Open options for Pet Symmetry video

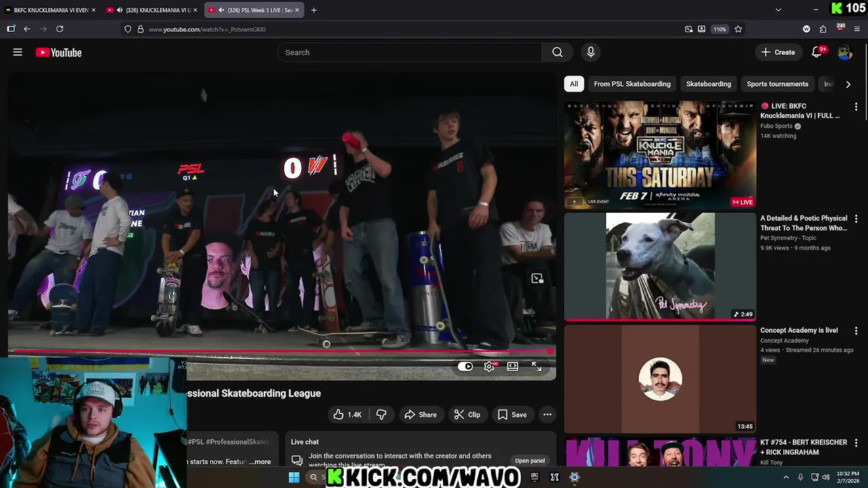tap(856, 219)
